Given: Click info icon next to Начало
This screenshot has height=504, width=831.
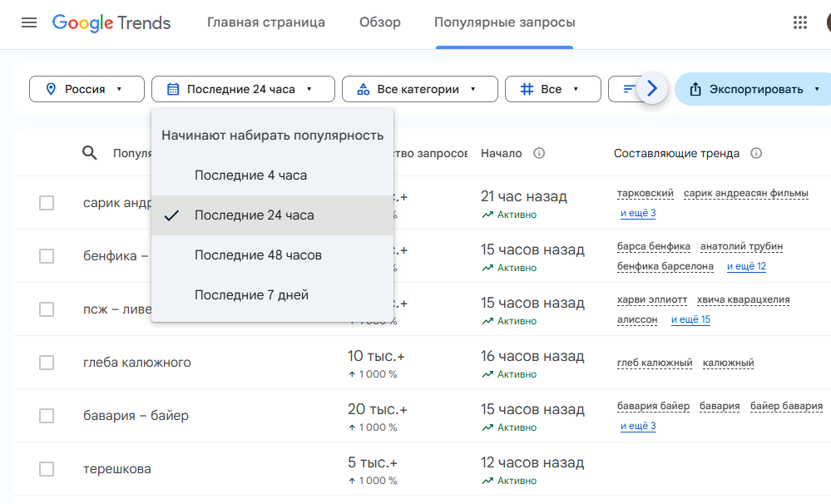Looking at the screenshot, I should point(539,153).
